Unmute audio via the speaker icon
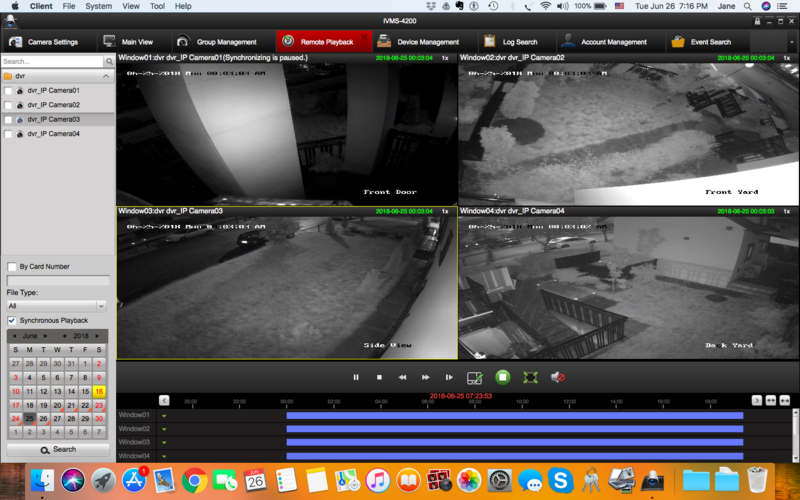This screenshot has height=500, width=800. coord(558,378)
